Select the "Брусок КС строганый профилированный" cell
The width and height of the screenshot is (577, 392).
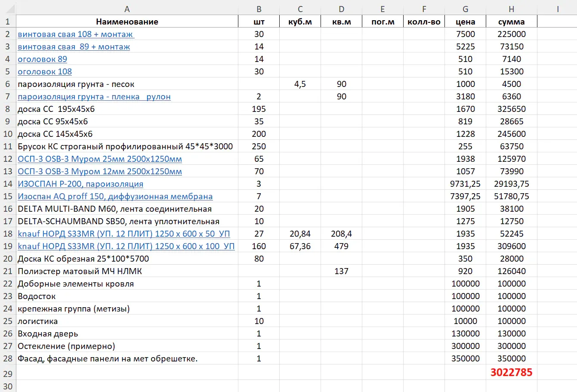click(127, 147)
